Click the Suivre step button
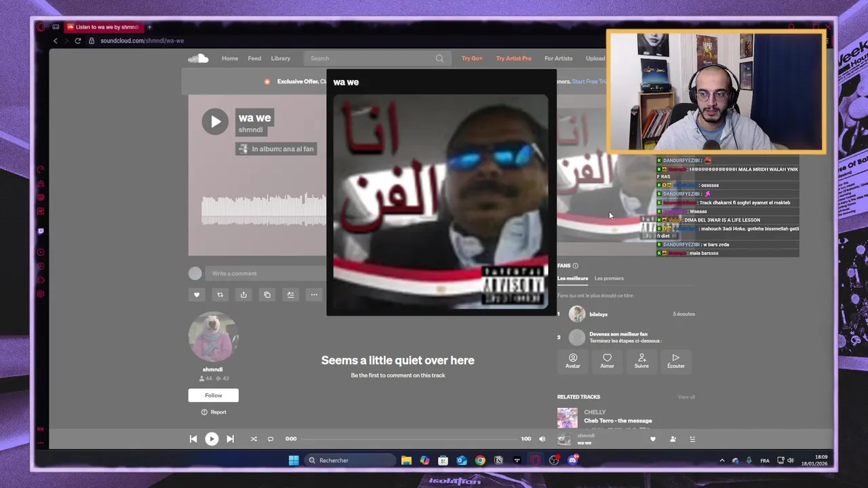Image resolution: width=868 pixels, height=488 pixels. (x=642, y=361)
